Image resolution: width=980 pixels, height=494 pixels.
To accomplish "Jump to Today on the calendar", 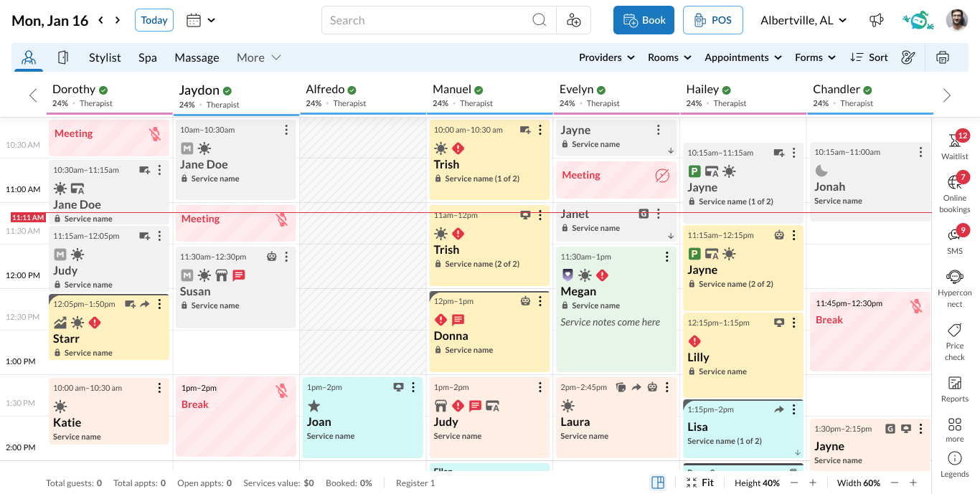I will [154, 20].
